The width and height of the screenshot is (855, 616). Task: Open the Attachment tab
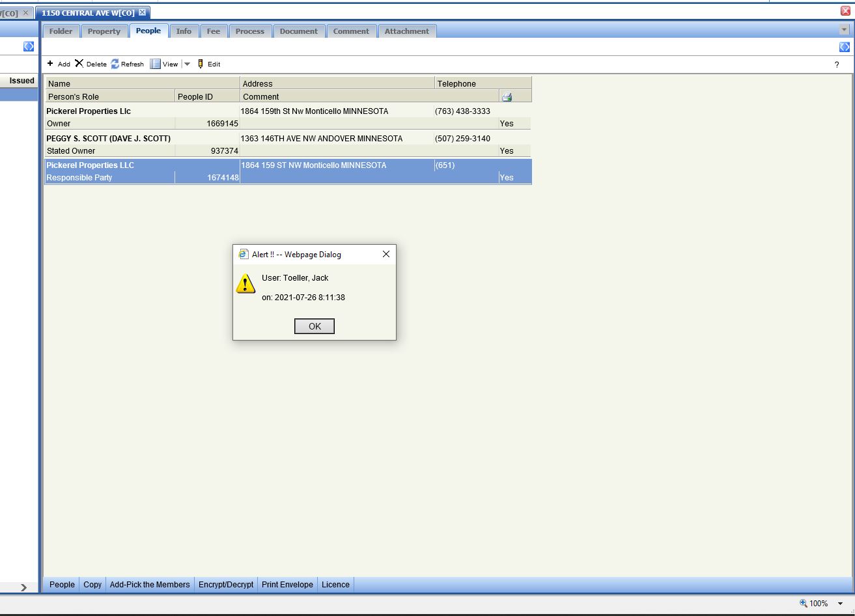click(x=406, y=31)
